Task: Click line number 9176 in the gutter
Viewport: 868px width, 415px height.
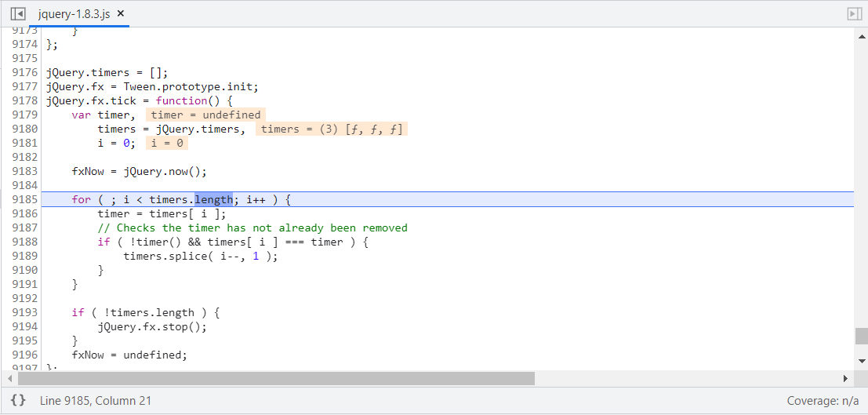Action: (x=25, y=73)
